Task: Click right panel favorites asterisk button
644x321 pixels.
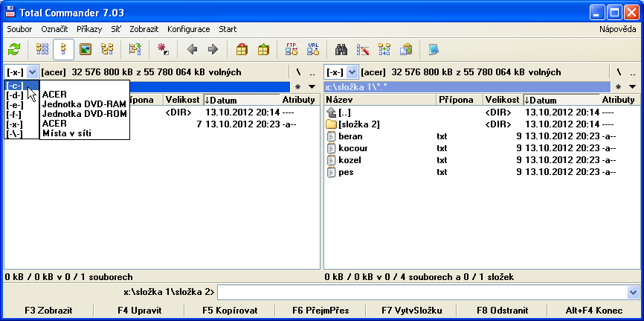Action: pyautogui.click(x=618, y=87)
